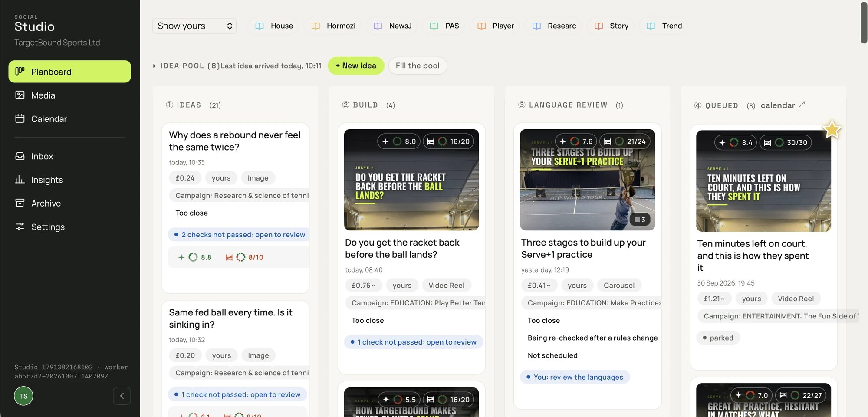Collapse the sidebar with chevron button
868x417 pixels.
coord(122,396)
